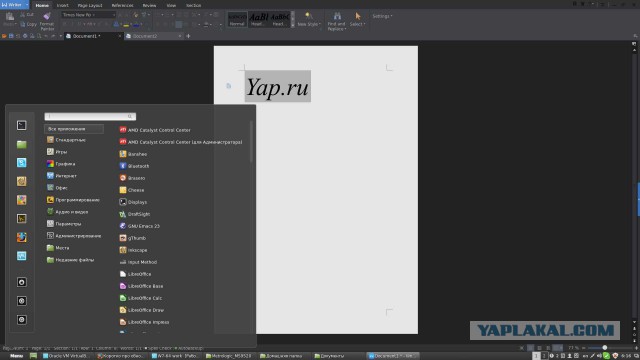Launch AMD Catalyst Control Center
Screen dimensions: 640x360
(155, 130)
